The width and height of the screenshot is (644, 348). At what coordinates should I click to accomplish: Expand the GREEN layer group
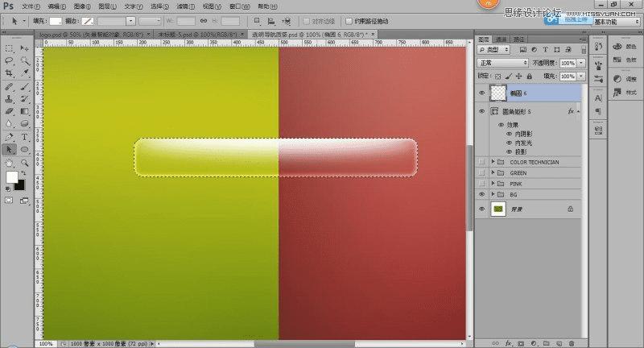point(493,172)
